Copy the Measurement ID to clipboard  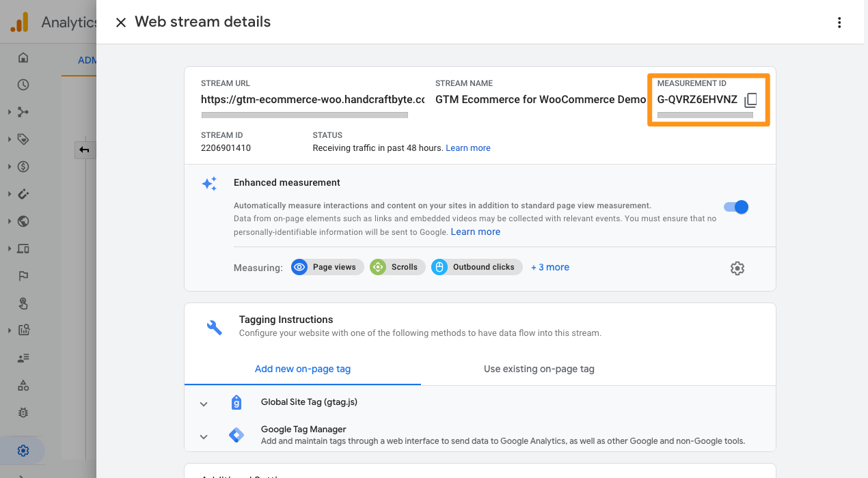(x=750, y=100)
